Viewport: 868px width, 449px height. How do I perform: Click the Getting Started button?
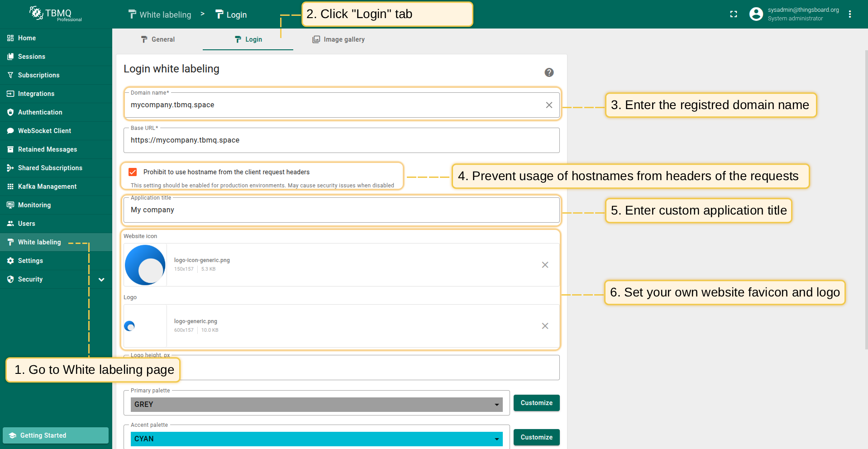tap(56, 435)
